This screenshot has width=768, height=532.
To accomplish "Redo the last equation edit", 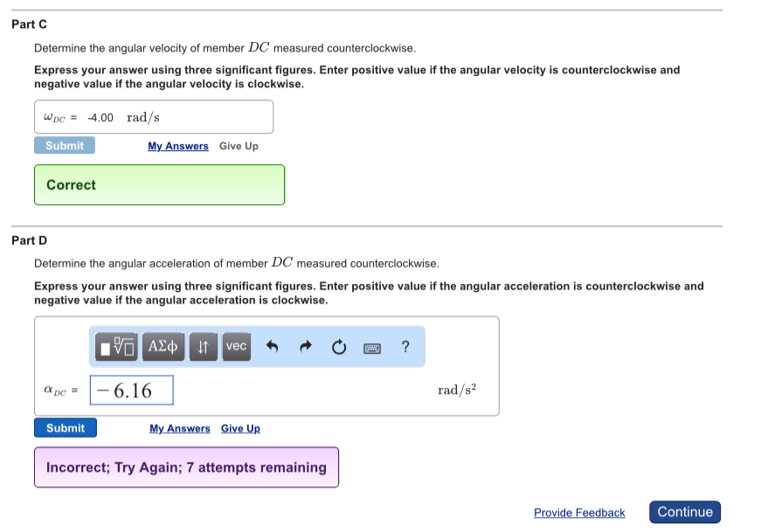I will pyautogui.click(x=304, y=347).
